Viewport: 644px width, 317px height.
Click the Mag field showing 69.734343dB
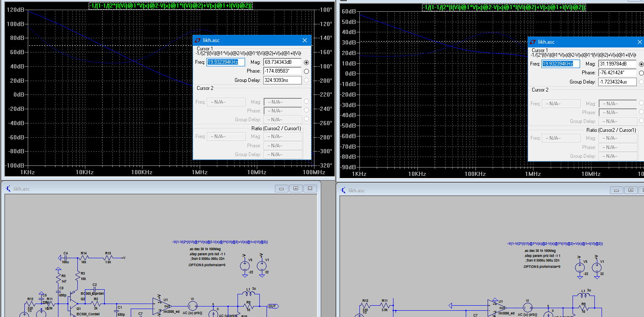point(282,62)
